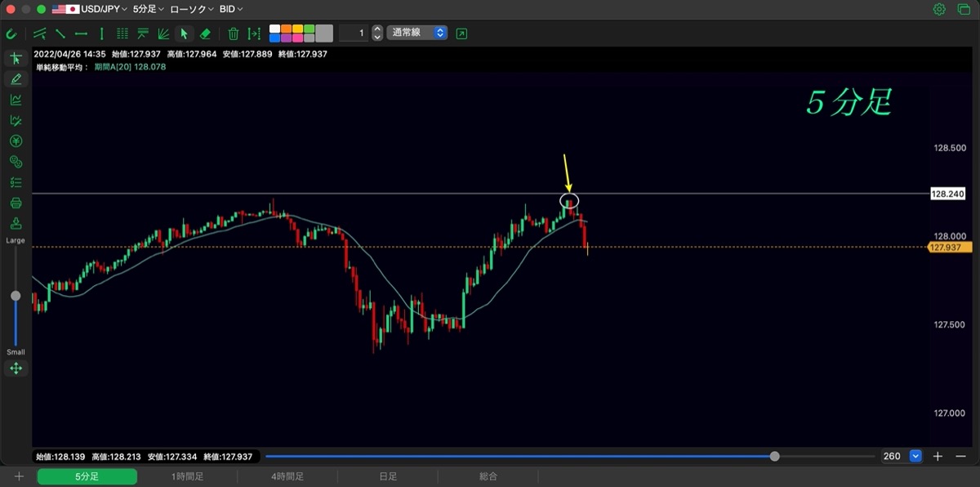The height and width of the screenshot is (487, 980).
Task: Select the trend line drawing tool
Action: point(60,34)
